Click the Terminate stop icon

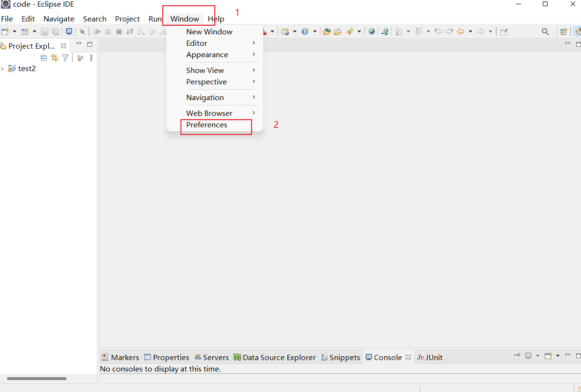click(x=119, y=31)
